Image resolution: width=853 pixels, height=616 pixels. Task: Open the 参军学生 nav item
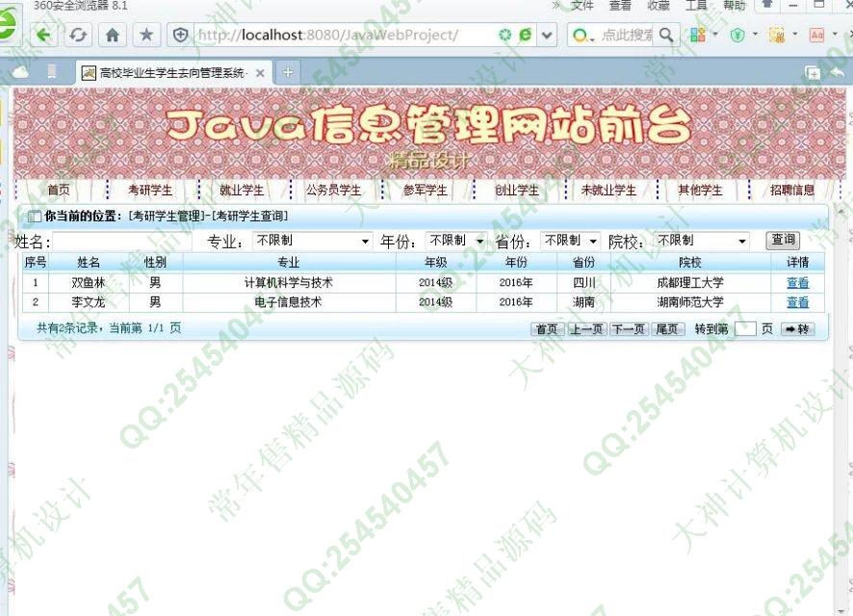tap(425, 191)
